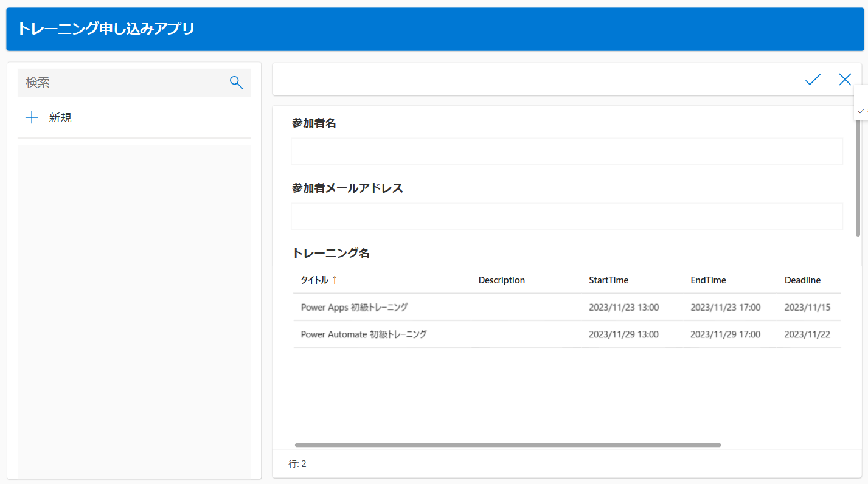Click the X cancel icon
Image resolution: width=868 pixels, height=484 pixels.
pyautogui.click(x=845, y=79)
